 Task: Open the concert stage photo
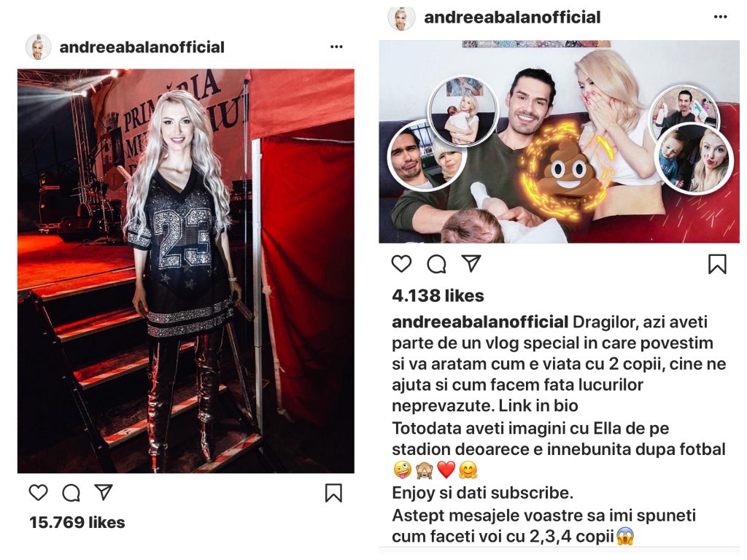pyautogui.click(x=186, y=271)
